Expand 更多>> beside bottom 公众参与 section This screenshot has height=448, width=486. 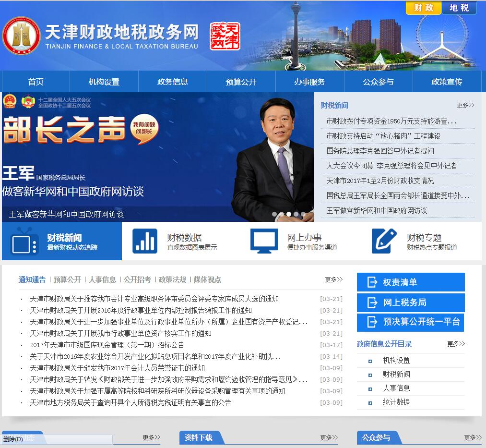point(473,437)
